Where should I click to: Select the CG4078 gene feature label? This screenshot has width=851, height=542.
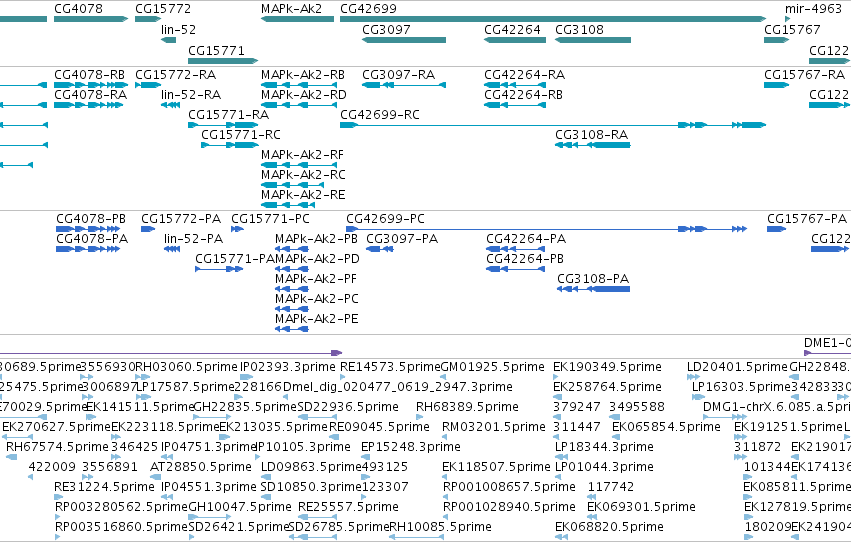(x=78, y=9)
